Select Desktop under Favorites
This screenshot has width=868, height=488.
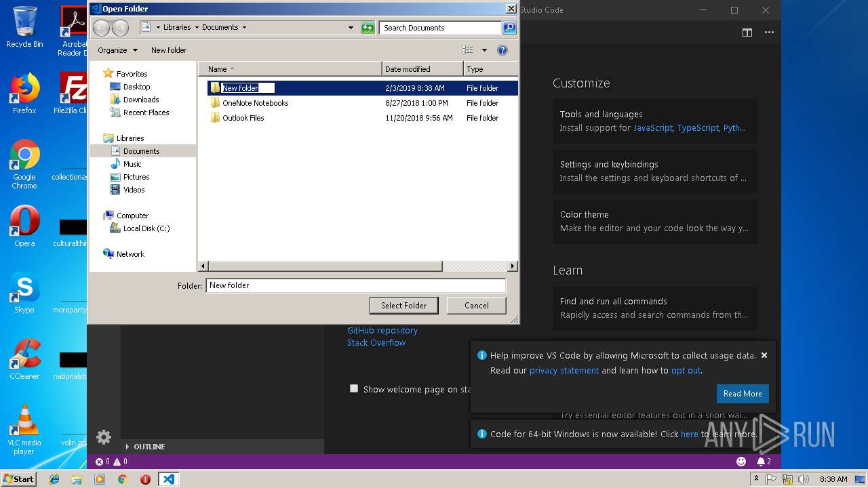pos(136,87)
